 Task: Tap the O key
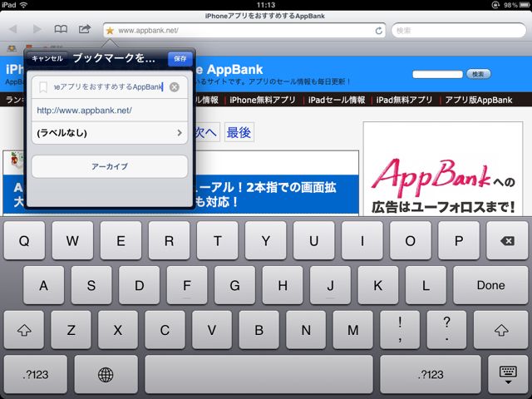click(410, 240)
